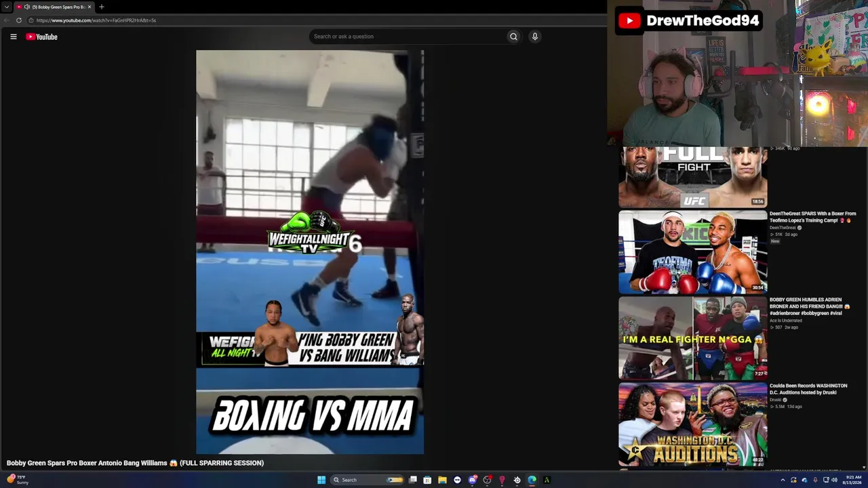Select the youtube.com URL in the address bar
This screenshot has width=868, height=488.
click(96, 20)
